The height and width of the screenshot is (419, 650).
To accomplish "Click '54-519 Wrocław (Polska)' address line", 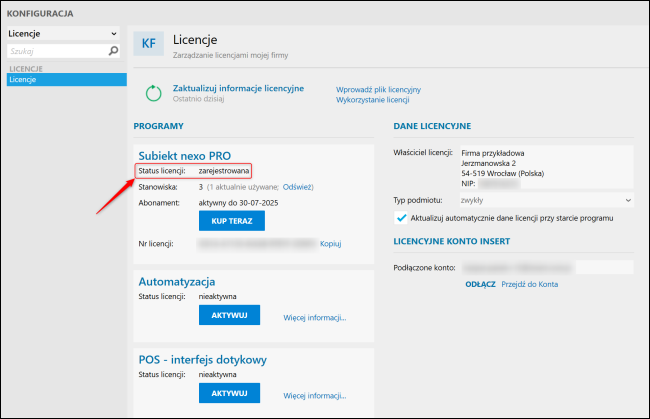I will click(x=502, y=174).
